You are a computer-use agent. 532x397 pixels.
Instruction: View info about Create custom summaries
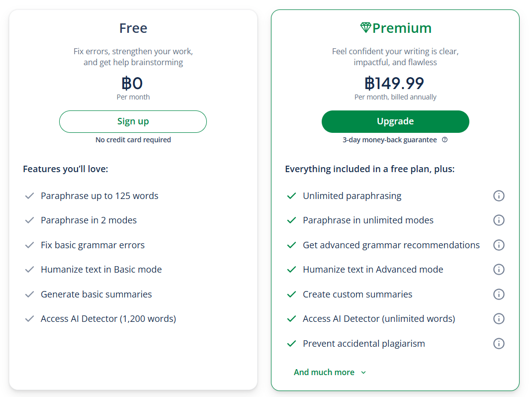click(x=498, y=294)
